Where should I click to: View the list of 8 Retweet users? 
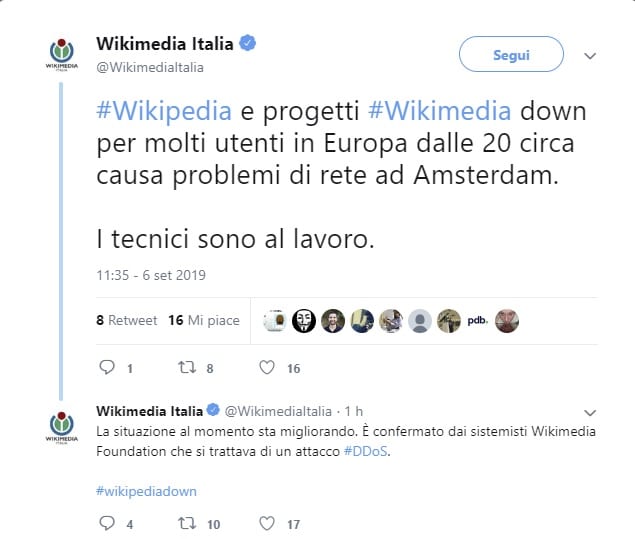tap(126, 320)
